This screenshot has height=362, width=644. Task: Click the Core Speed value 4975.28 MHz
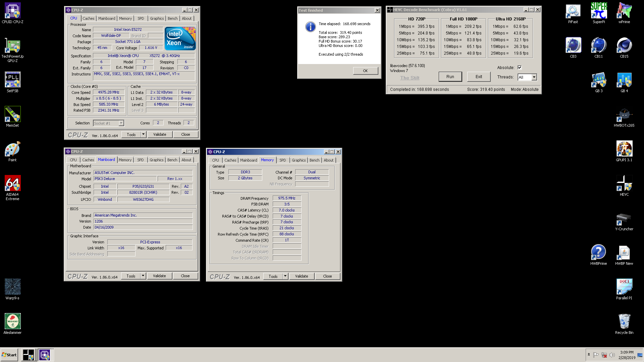(x=109, y=92)
